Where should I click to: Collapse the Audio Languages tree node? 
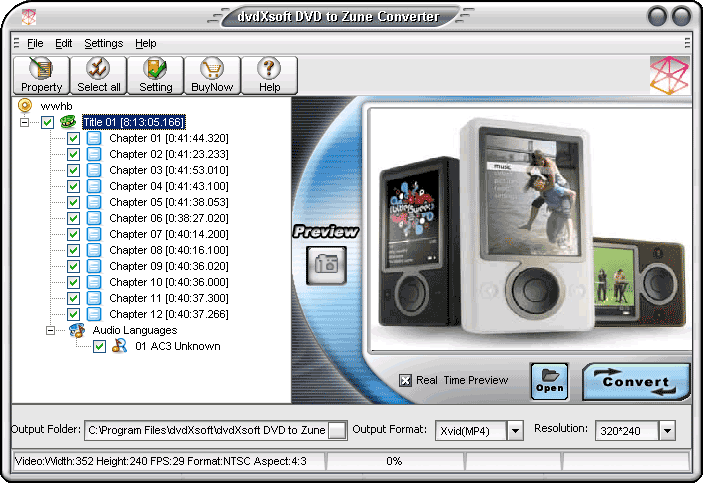[x=48, y=330]
